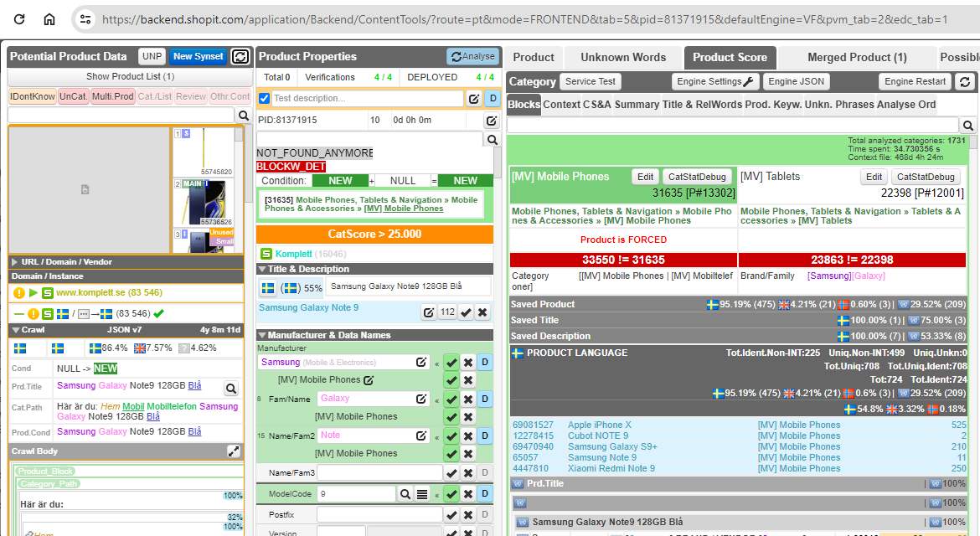Switch to the Product tab
Viewport: 980px width, 536px height.
[x=534, y=58]
